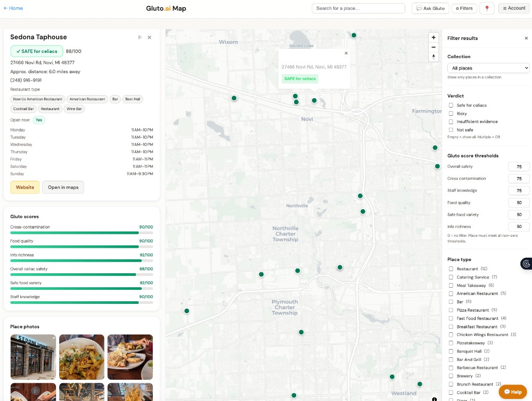This screenshot has width=532, height=401.
Task: Click the Cross contamination threshold field
Action: 519,179
